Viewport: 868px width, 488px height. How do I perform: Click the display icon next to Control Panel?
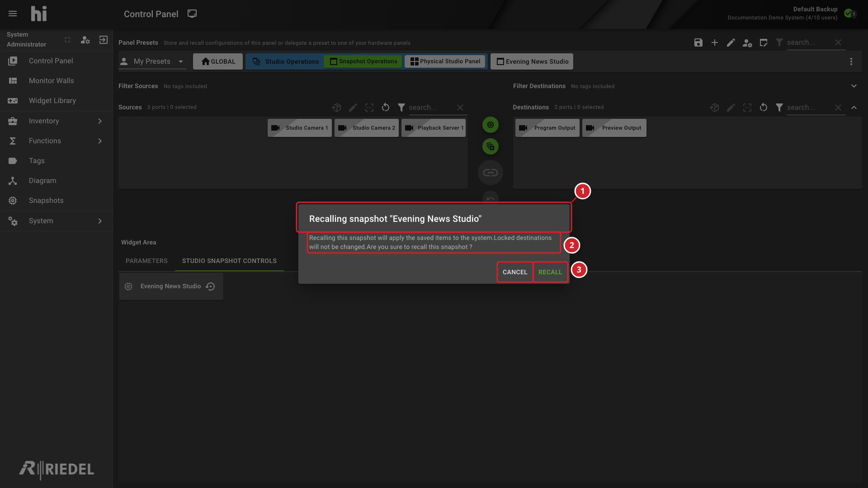click(x=192, y=14)
